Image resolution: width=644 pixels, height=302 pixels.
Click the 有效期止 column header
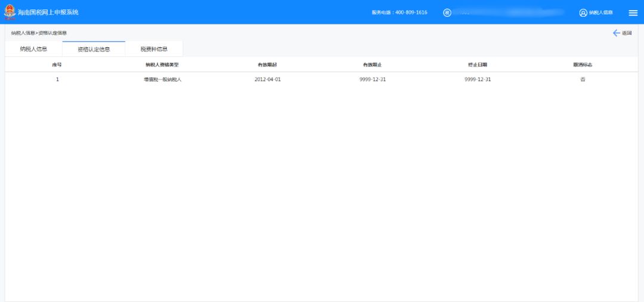click(373, 65)
